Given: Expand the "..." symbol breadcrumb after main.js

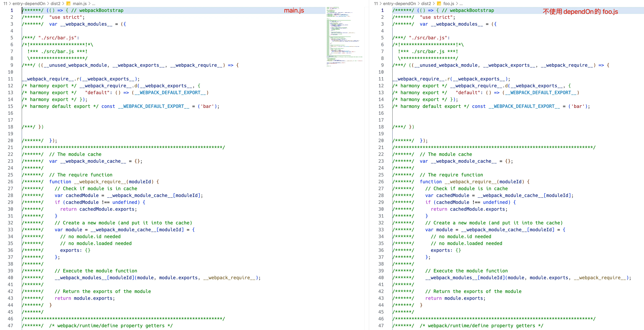Looking at the screenshot, I should pos(93,3).
